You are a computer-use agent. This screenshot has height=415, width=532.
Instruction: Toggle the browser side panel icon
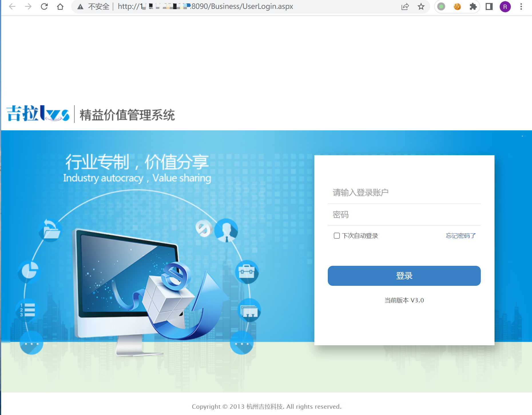[489, 7]
